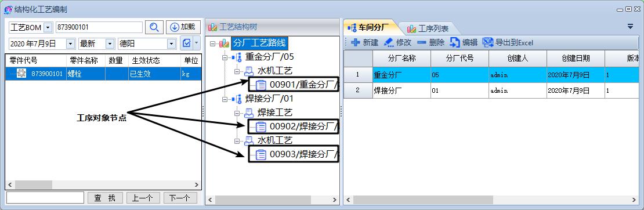Image resolution: width=644 pixels, height=210 pixels.
Task: Click the 焊接分厂/01 workshop icon
Action: point(237,99)
